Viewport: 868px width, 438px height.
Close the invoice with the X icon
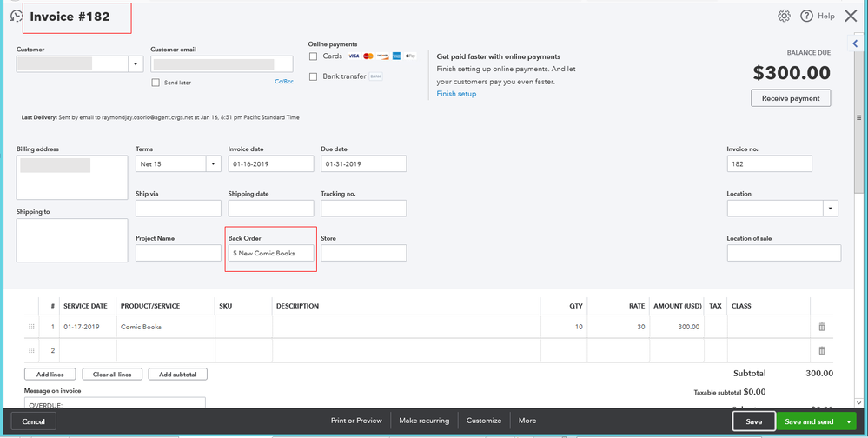click(851, 16)
